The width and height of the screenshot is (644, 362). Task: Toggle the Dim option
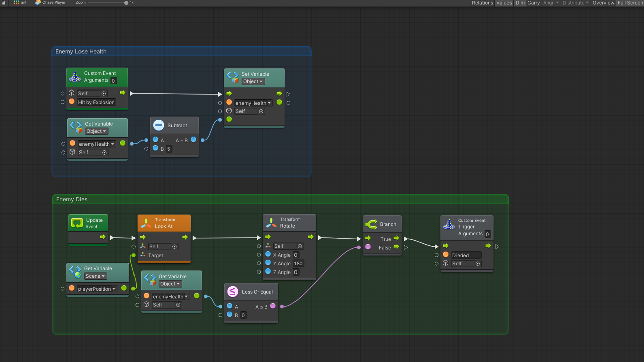(x=520, y=3)
